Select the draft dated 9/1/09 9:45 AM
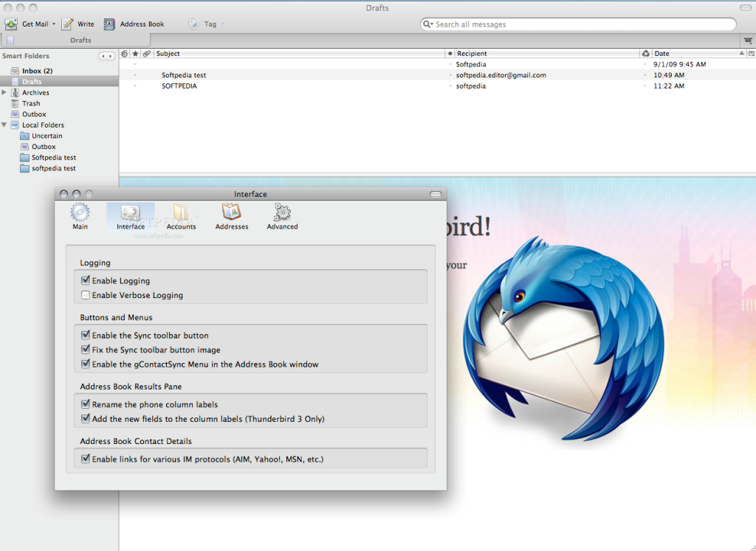This screenshot has width=756, height=551. (437, 64)
